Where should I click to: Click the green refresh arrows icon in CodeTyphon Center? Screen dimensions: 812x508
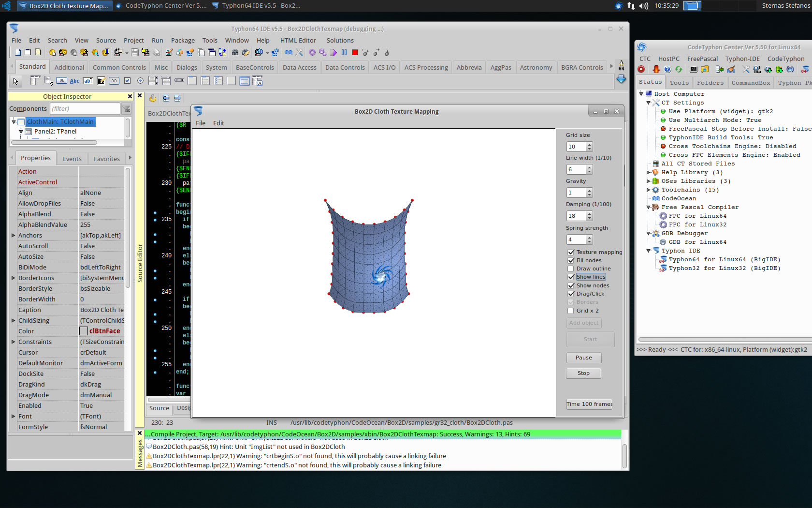pos(679,69)
